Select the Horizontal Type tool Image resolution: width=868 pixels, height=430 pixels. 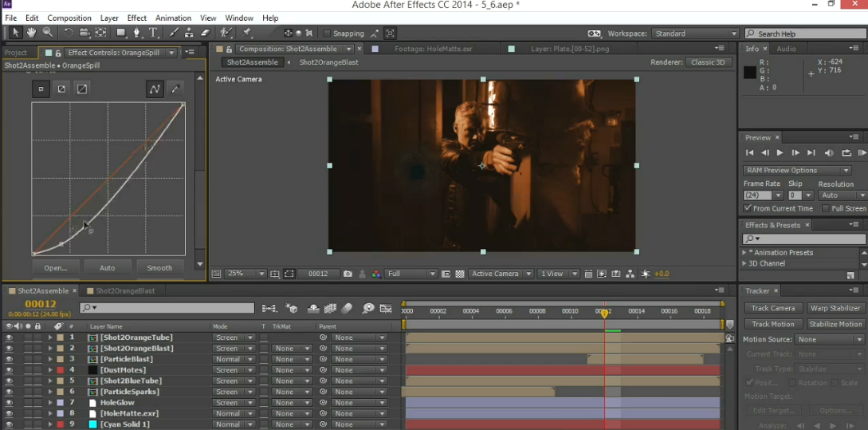153,33
